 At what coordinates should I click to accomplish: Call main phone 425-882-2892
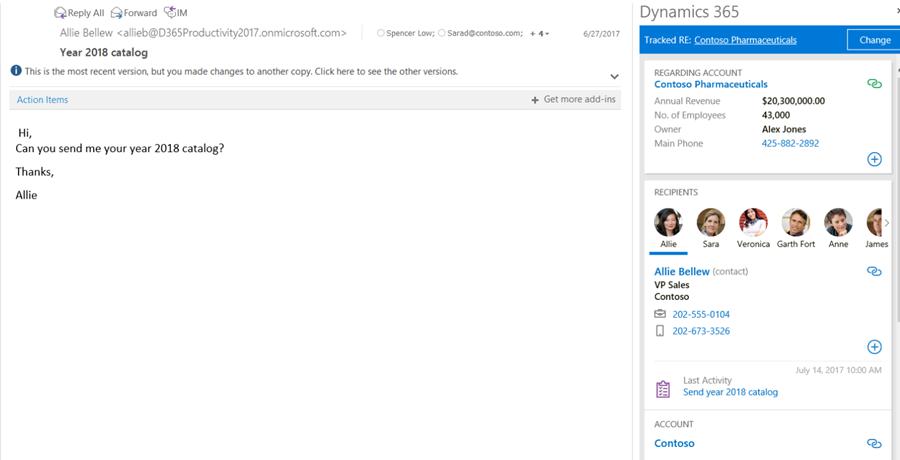tap(790, 144)
